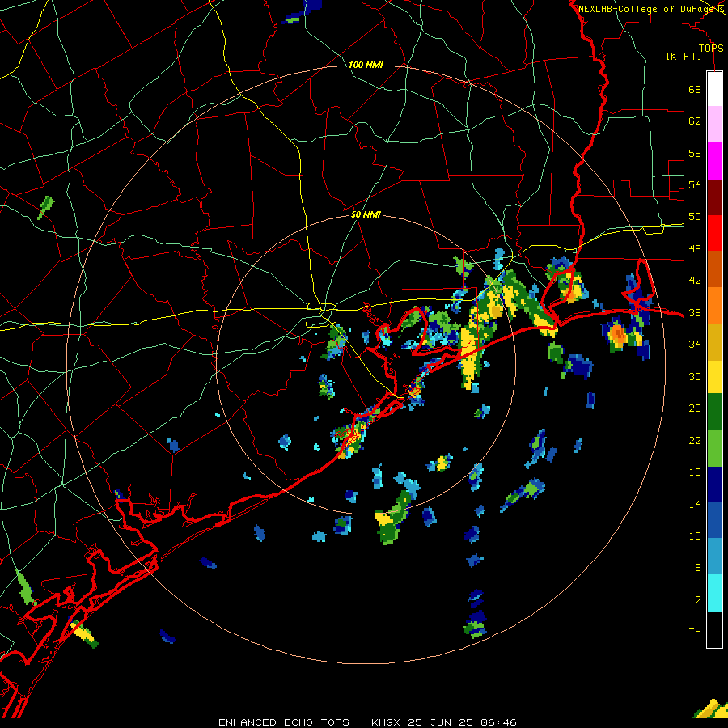Click the orange echo top cell offshore
Image resolution: width=728 pixels, height=728 pixels.
[x=618, y=333]
